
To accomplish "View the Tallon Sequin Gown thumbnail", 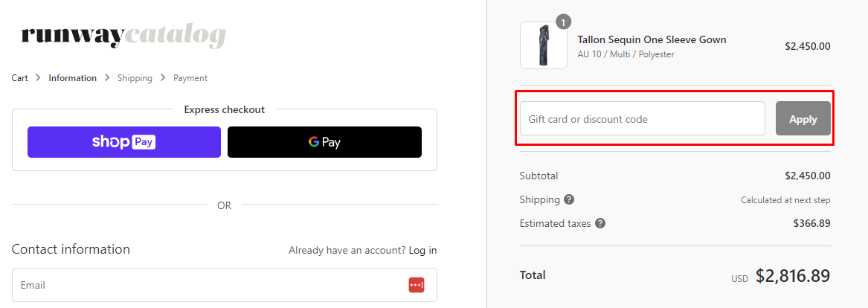I will (x=543, y=45).
